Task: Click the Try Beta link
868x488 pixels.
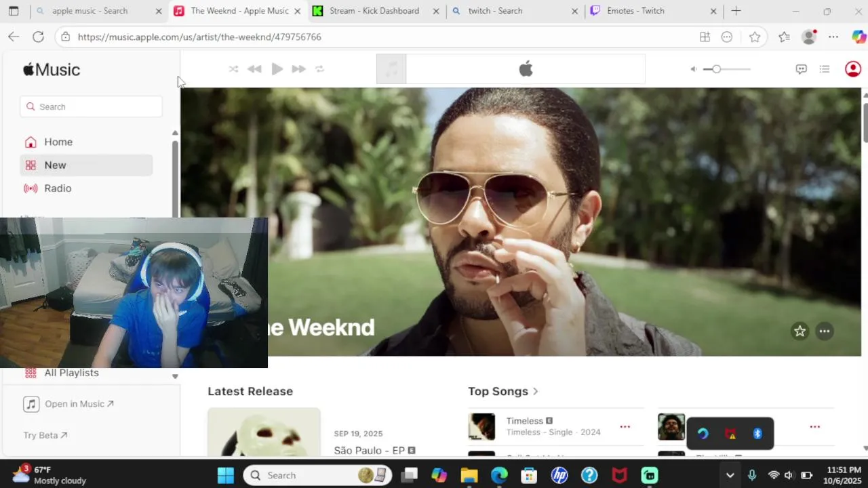Action: click(x=45, y=435)
